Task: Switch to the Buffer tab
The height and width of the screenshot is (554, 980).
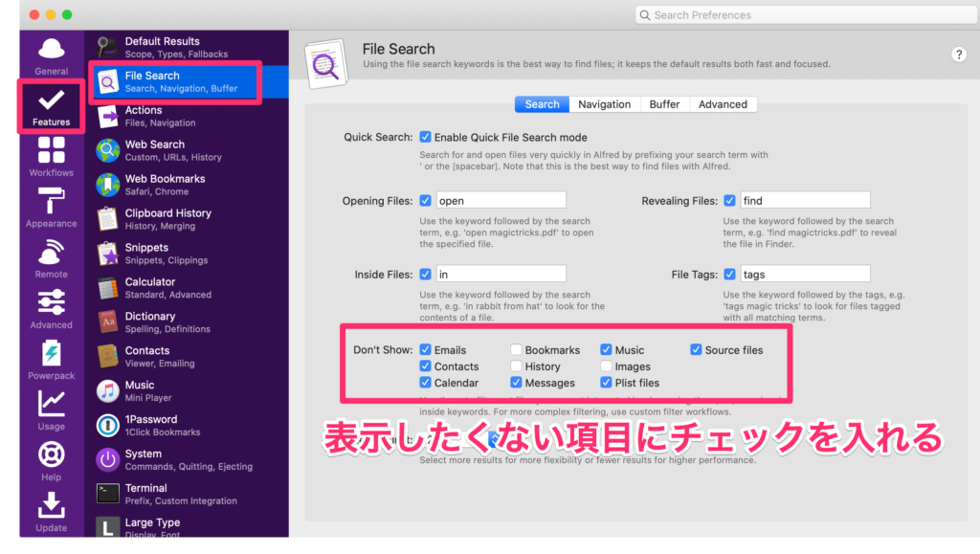Action: 664,104
